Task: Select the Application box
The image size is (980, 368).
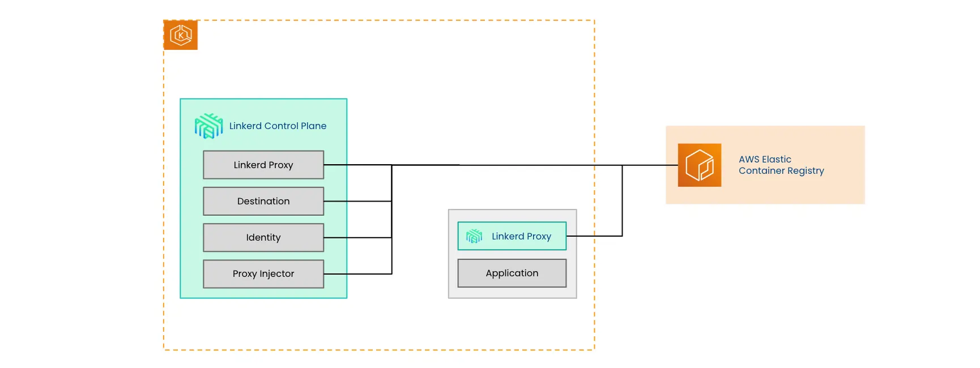Action: pos(512,273)
